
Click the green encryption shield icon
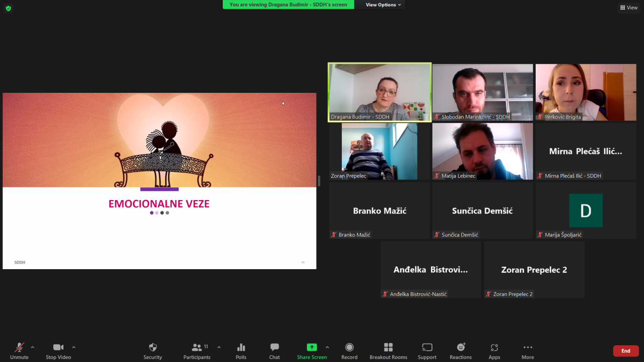click(8, 8)
